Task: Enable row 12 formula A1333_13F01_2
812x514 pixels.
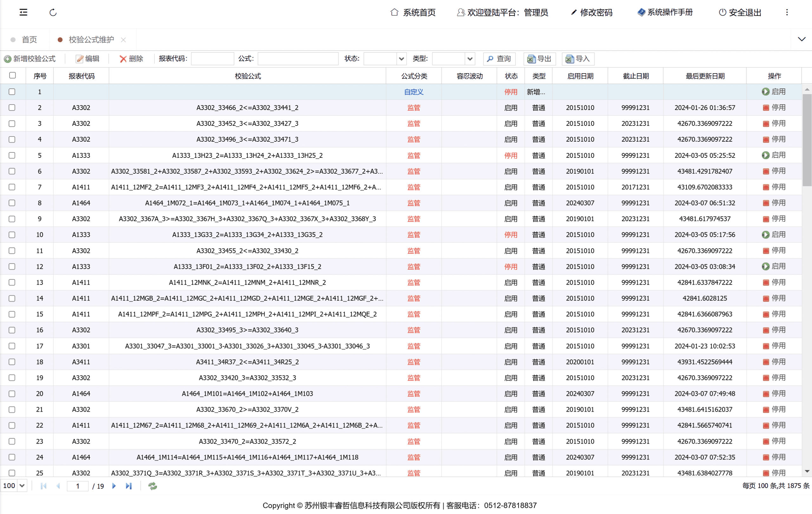Action: tap(774, 267)
